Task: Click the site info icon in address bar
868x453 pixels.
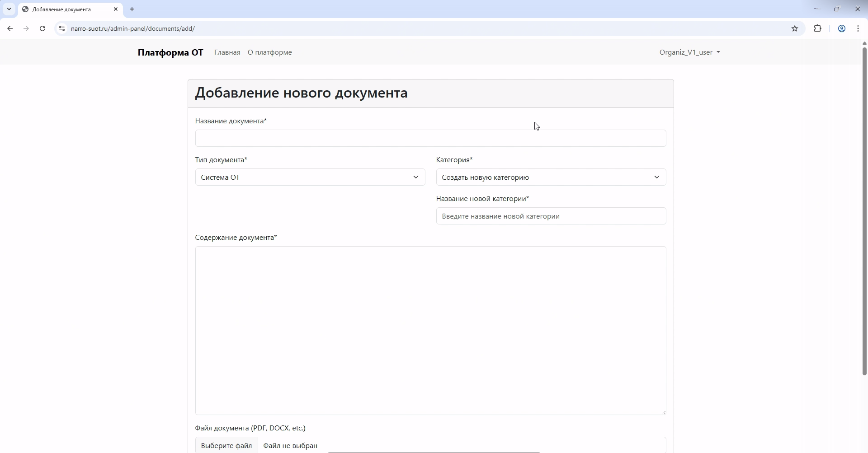Action: pos(62,28)
